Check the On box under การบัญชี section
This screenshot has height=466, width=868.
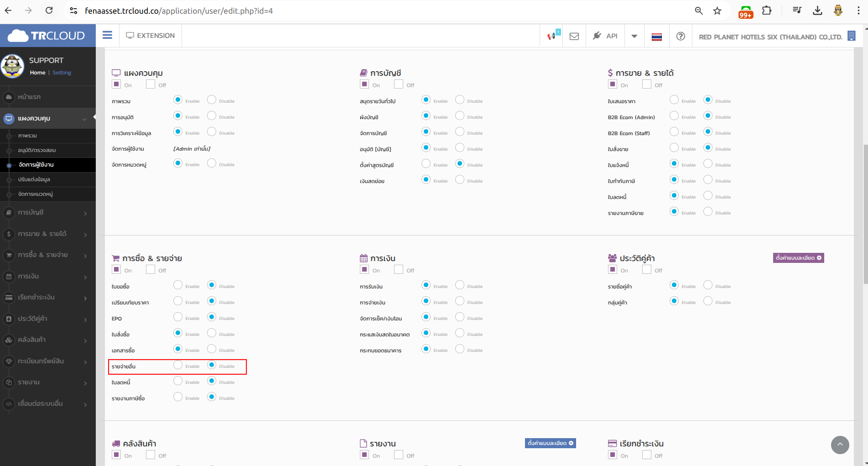(x=364, y=84)
